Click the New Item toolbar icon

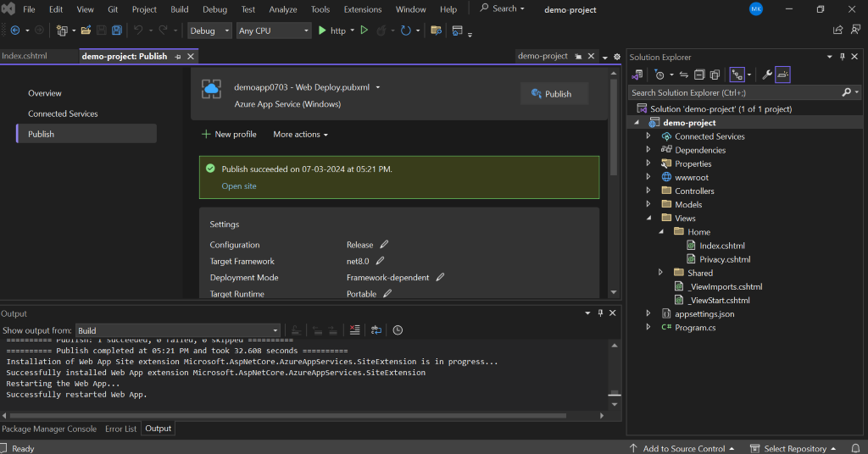(61, 30)
